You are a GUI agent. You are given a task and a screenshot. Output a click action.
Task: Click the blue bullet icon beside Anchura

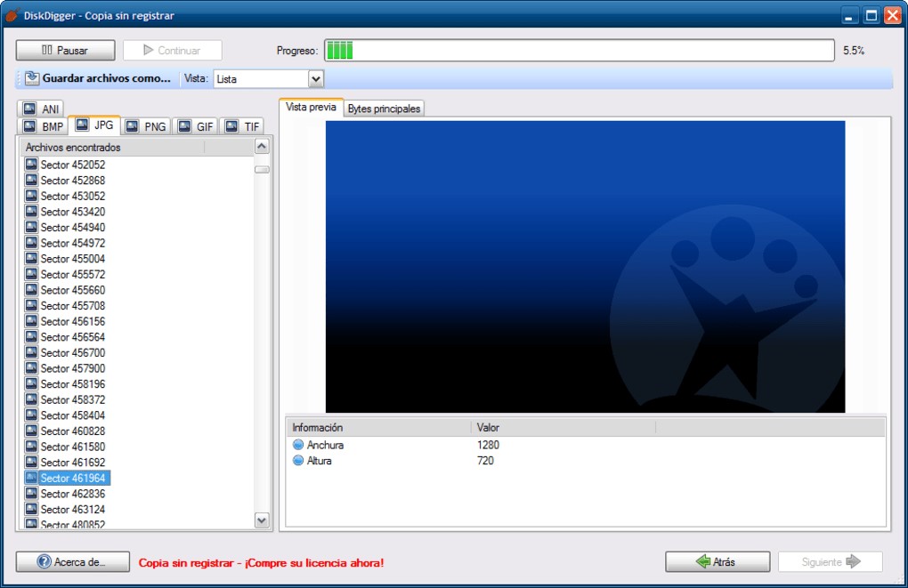pos(299,445)
